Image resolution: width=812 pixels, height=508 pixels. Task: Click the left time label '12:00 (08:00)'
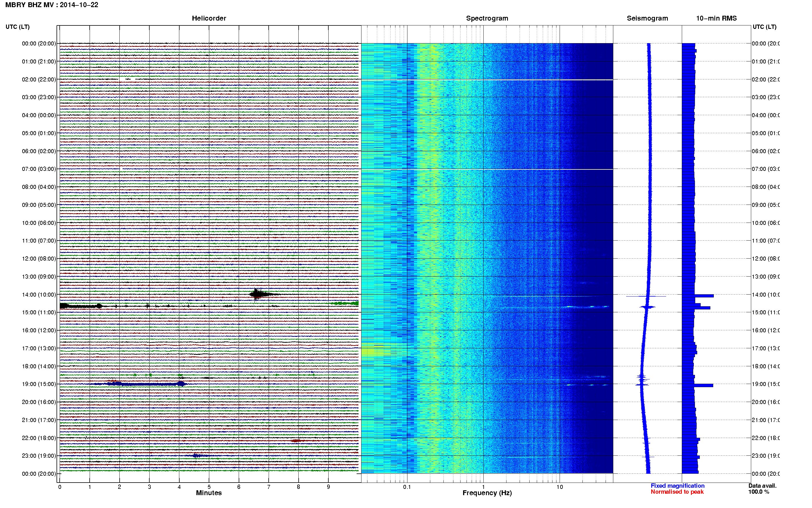39,259
